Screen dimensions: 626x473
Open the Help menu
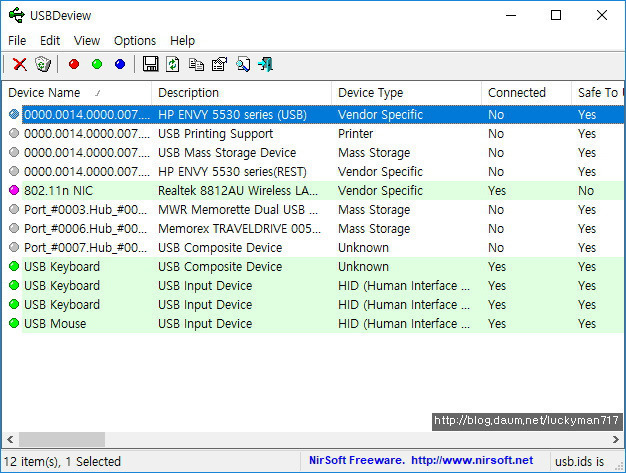pyautogui.click(x=182, y=41)
